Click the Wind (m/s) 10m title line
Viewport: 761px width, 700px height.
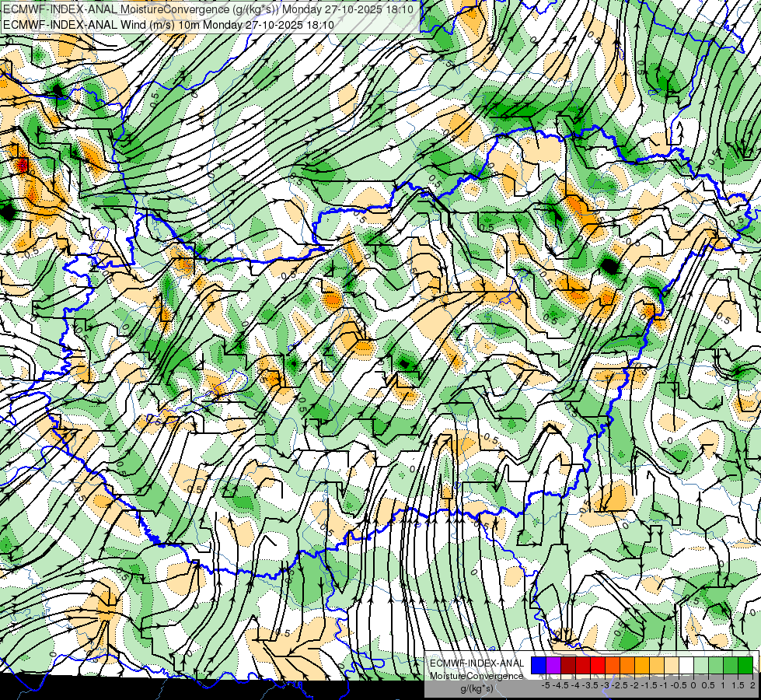click(169, 24)
